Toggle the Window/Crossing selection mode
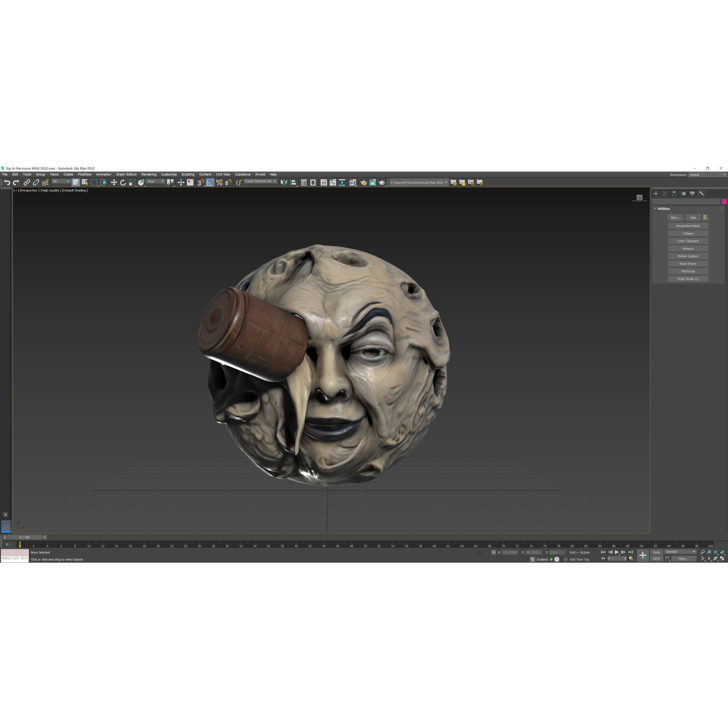 103,182
